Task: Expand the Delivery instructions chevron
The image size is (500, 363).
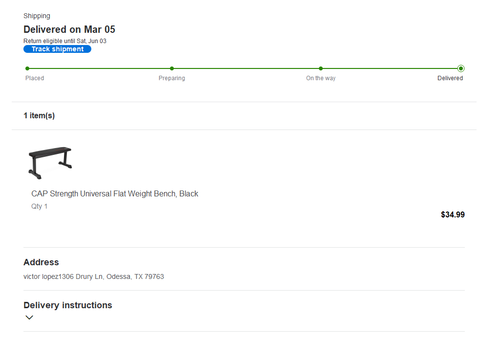Action: [29, 317]
